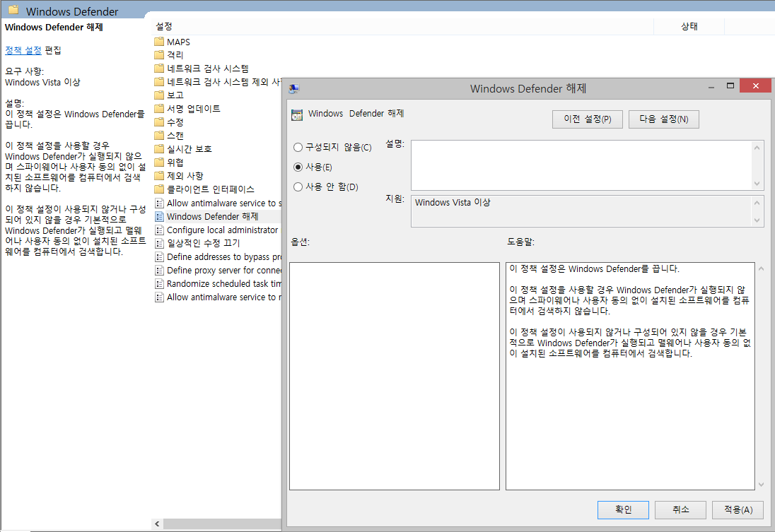Click the 이전 설정(P) button
The width and height of the screenshot is (775, 532).
click(587, 119)
